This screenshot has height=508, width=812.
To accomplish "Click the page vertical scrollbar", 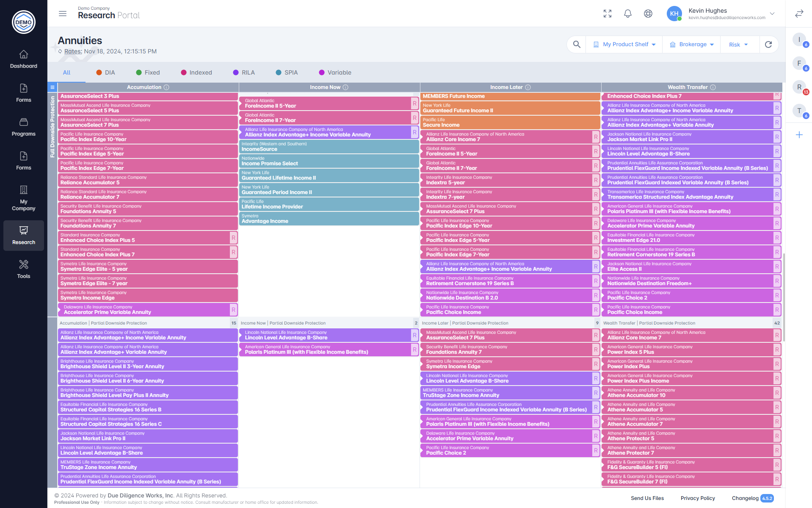I will [784, 297].
